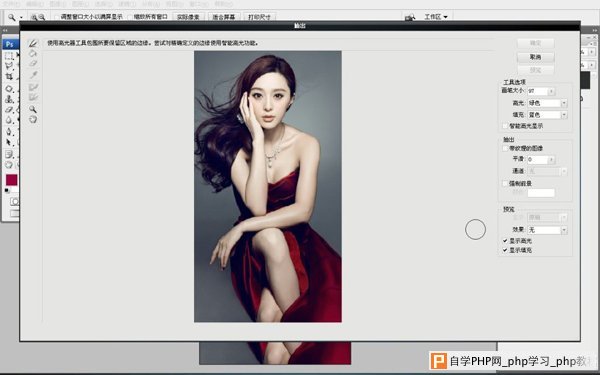600x375 pixels.
Task: Enable the 强制前景 checkbox
Action: (x=505, y=184)
